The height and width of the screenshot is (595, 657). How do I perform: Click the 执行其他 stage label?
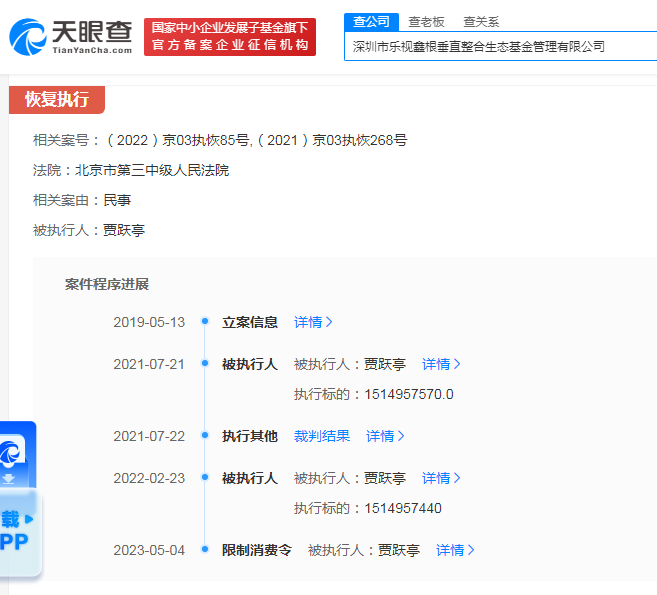[250, 436]
